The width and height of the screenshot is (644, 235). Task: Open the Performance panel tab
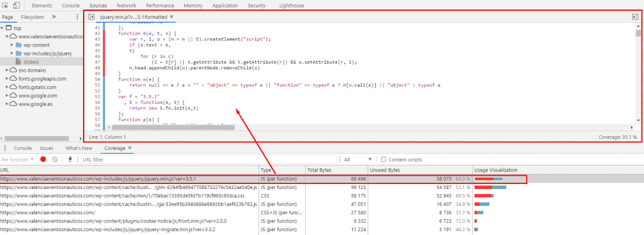tap(160, 6)
